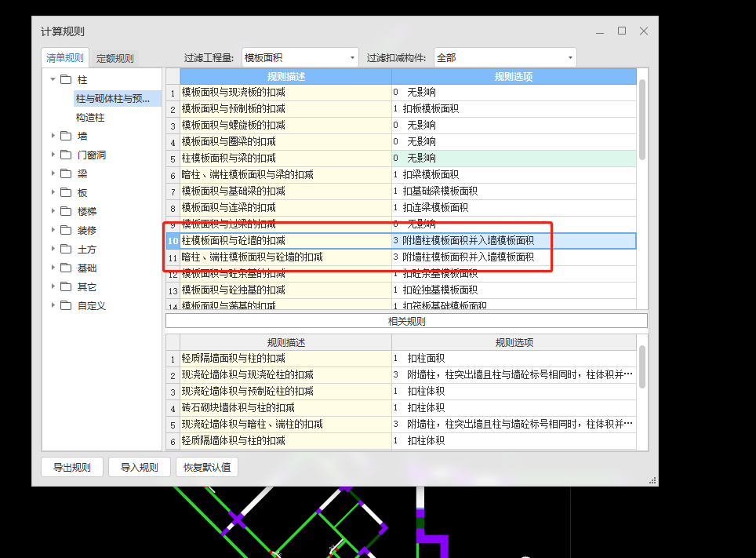This screenshot has width=756, height=558.
Task: Select the 柱与砌体柱与预... tree item
Action: (x=117, y=98)
